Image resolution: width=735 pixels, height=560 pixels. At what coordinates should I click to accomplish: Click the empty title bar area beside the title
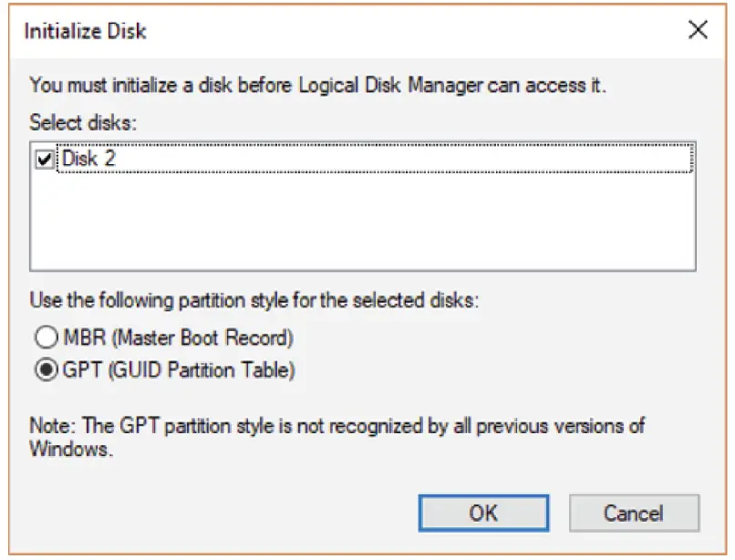tap(410, 31)
